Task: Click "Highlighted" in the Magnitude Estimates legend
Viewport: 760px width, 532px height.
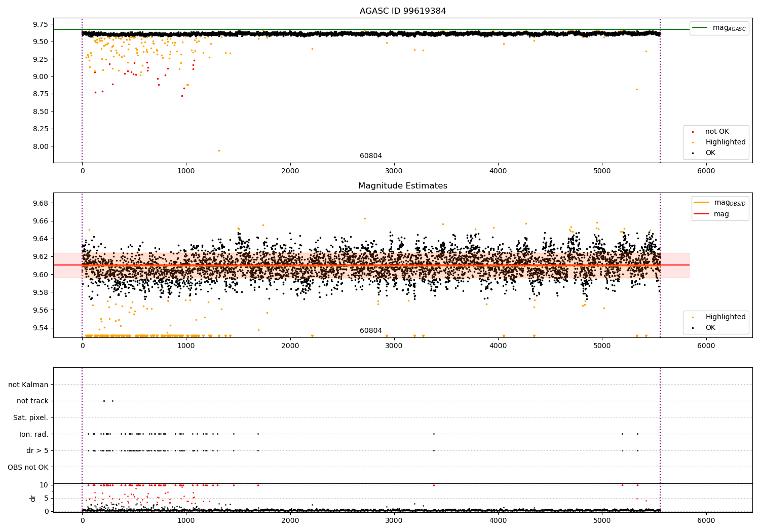Action: click(726, 317)
